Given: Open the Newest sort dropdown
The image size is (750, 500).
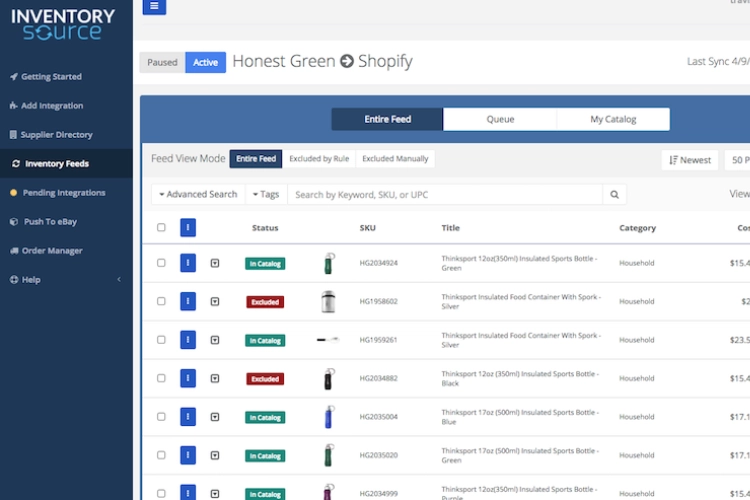Looking at the screenshot, I should (690, 160).
